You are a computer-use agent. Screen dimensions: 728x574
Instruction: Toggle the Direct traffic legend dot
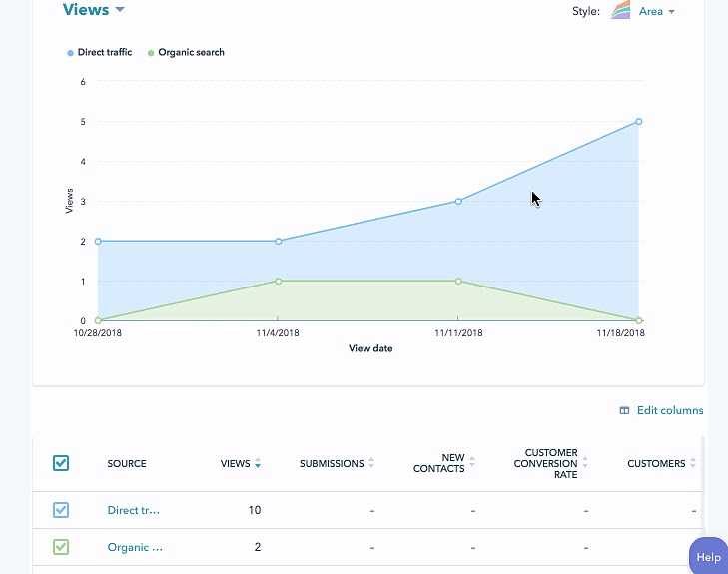pyautogui.click(x=70, y=53)
